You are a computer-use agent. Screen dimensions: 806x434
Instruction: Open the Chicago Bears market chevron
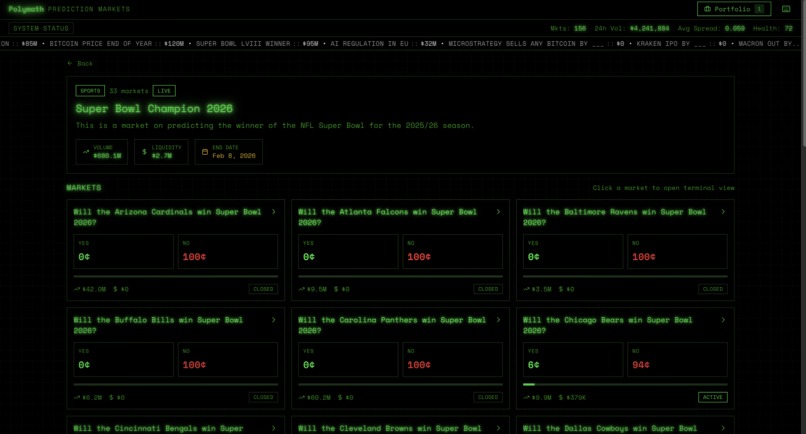click(723, 320)
